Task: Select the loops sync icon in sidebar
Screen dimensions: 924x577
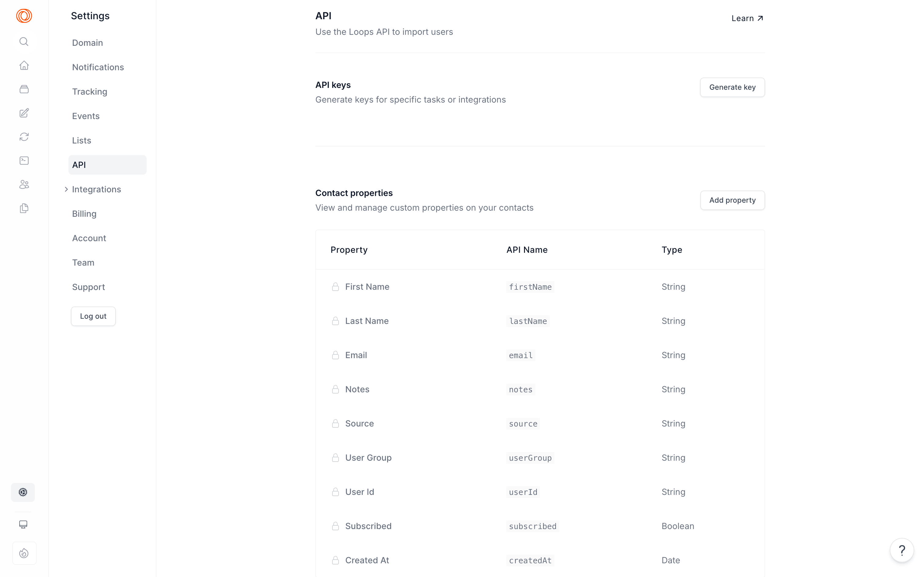Action: pyautogui.click(x=24, y=137)
